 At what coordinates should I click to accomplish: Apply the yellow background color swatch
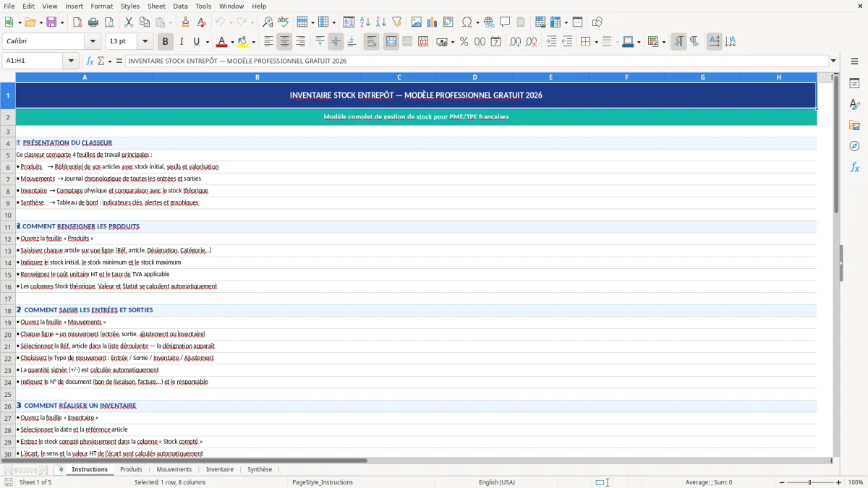(243, 42)
